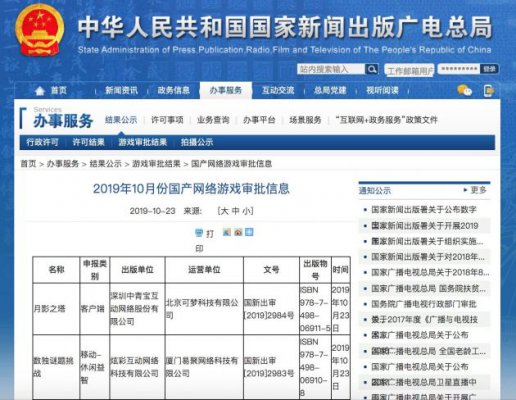
Task: Click the plus share icon
Action: click(x=249, y=232)
